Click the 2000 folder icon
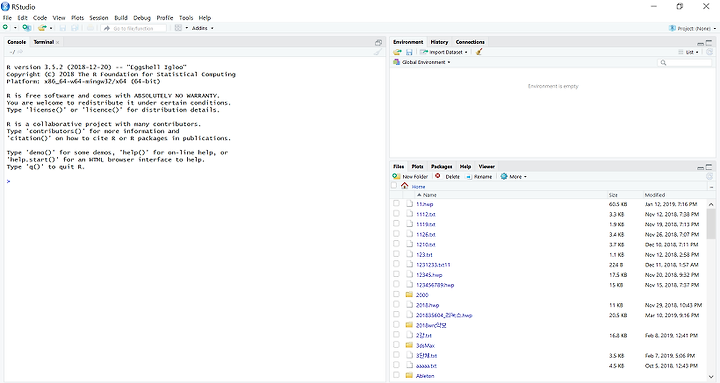Viewport: 720px width, 383px height. coord(409,294)
